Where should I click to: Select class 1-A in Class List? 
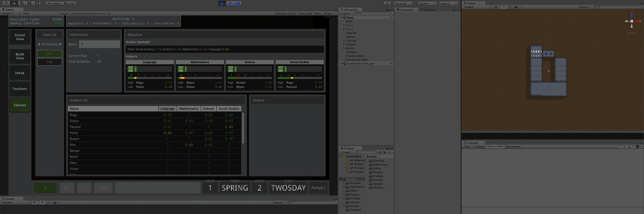coord(49,62)
